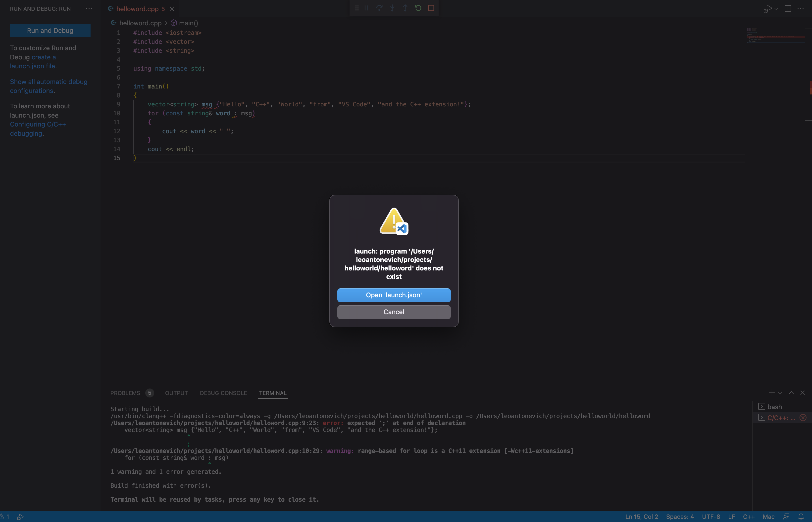
Task: Toggle the panel to maximized size
Action: (792, 393)
